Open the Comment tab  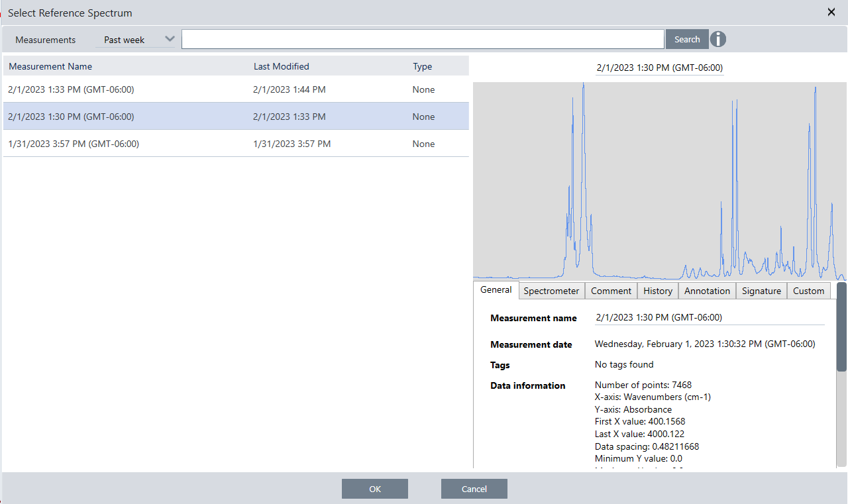611,291
